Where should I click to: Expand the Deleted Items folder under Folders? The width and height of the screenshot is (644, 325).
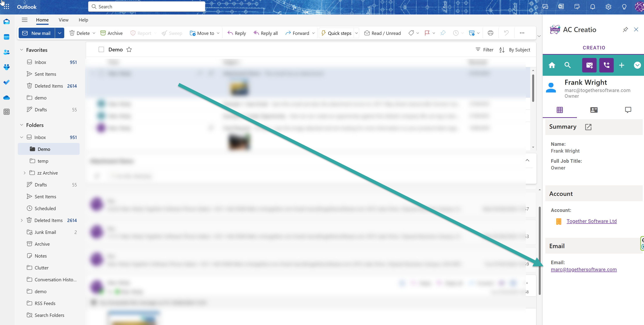[x=21, y=220]
